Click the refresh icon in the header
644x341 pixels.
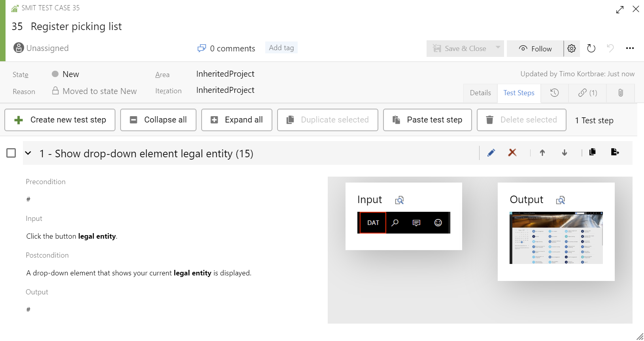[x=591, y=49]
